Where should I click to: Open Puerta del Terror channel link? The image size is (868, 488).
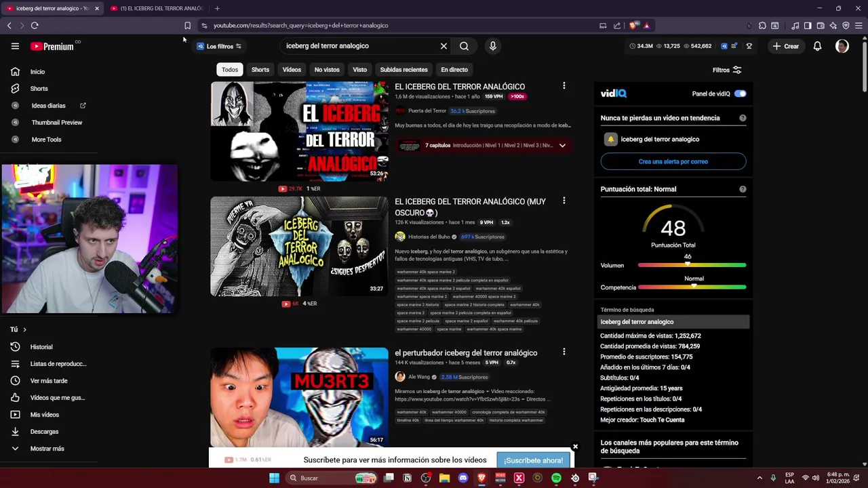427,110
